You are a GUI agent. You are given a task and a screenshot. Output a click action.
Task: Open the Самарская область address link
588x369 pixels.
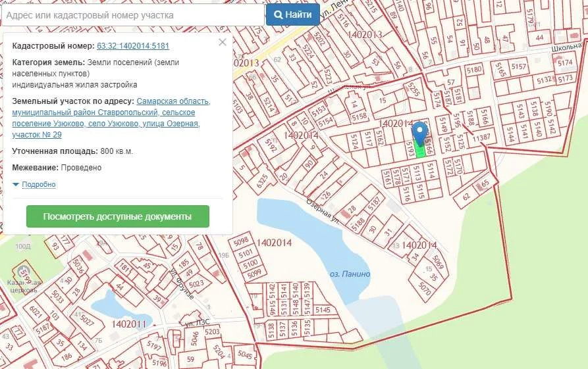[x=174, y=101]
